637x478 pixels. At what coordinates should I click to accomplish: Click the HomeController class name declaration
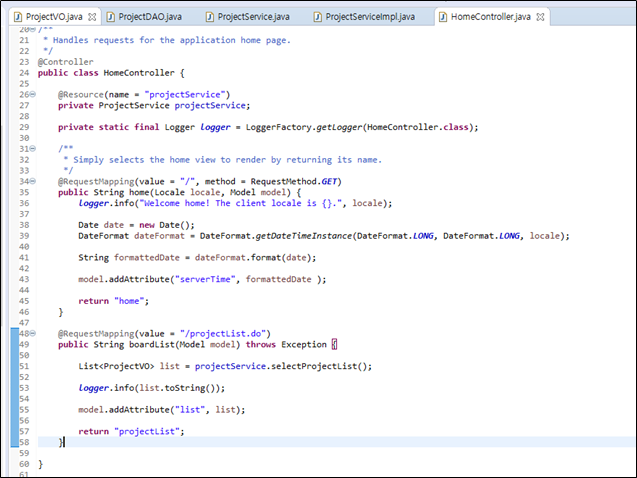click(139, 73)
